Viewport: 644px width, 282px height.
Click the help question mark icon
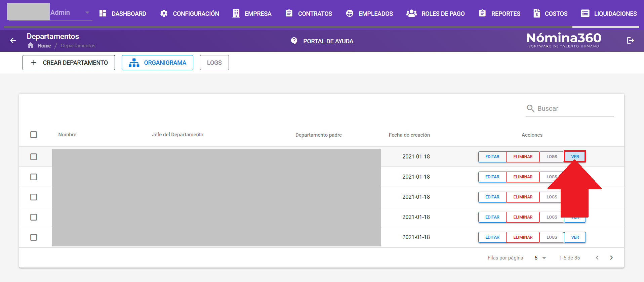[x=294, y=41]
